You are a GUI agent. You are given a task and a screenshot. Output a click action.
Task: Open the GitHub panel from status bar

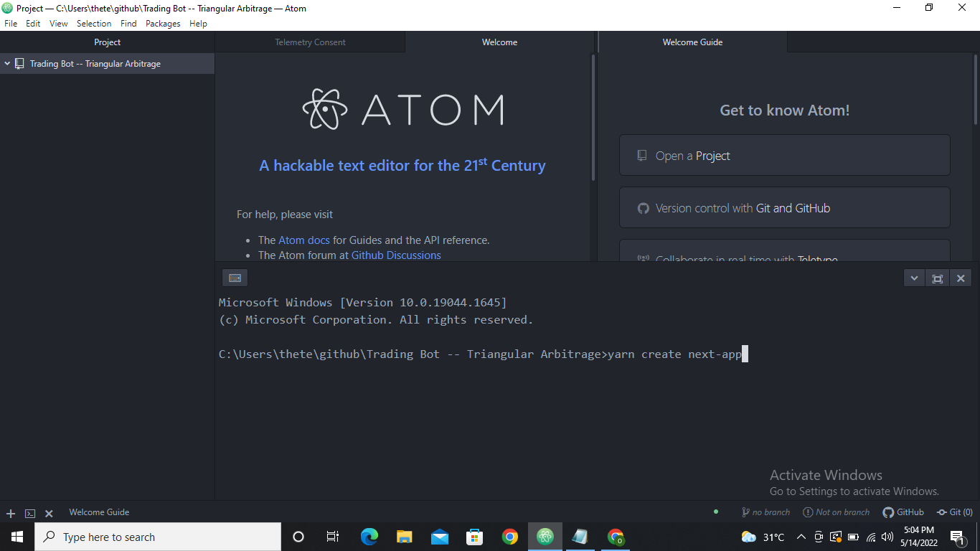(x=903, y=512)
